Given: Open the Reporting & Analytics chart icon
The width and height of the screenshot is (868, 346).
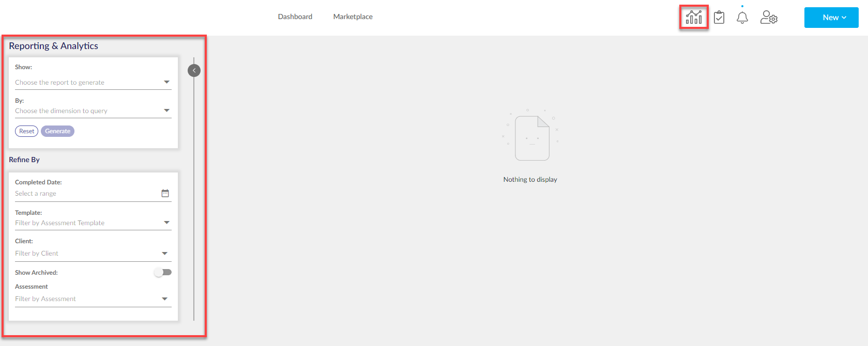Looking at the screenshot, I should point(694,18).
